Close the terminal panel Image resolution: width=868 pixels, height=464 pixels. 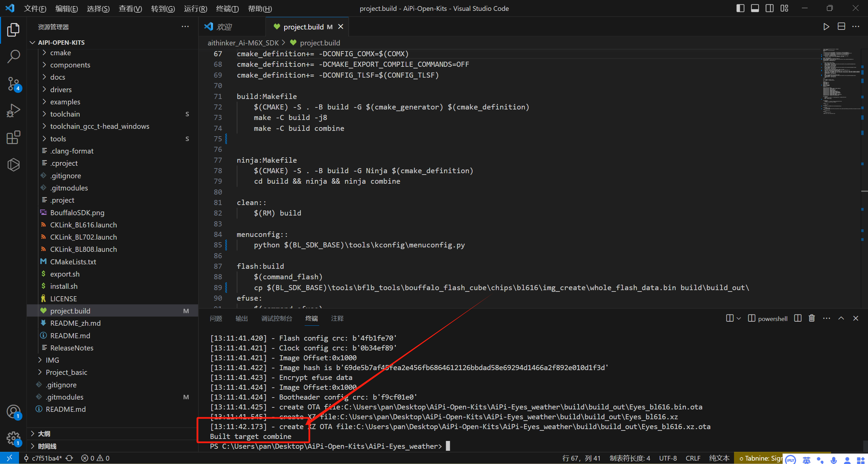coord(856,318)
